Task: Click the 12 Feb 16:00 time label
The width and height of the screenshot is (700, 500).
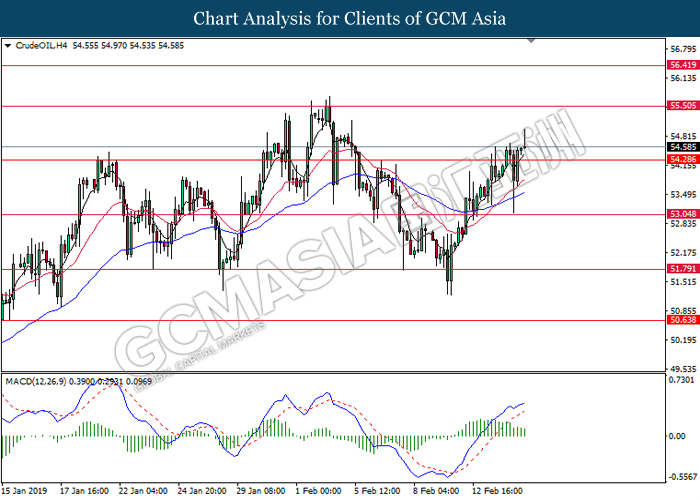Action: tap(497, 491)
